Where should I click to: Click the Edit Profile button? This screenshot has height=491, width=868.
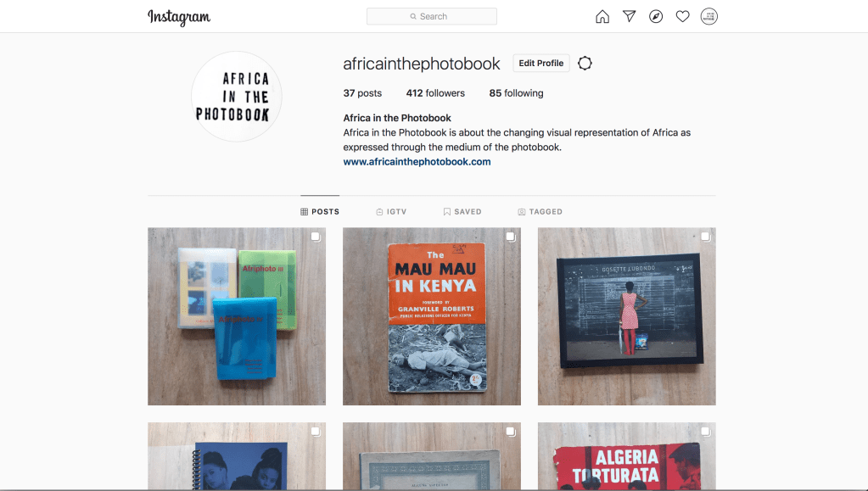(x=540, y=63)
